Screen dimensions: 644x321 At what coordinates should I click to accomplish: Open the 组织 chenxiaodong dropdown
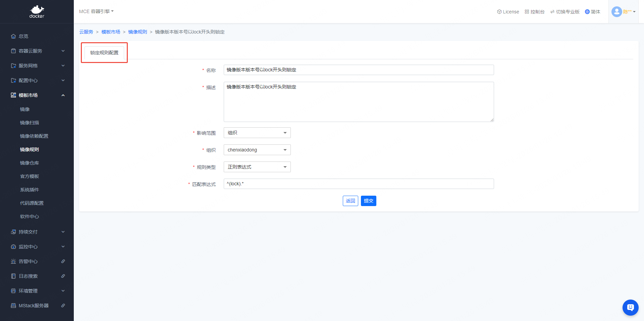coord(257,150)
